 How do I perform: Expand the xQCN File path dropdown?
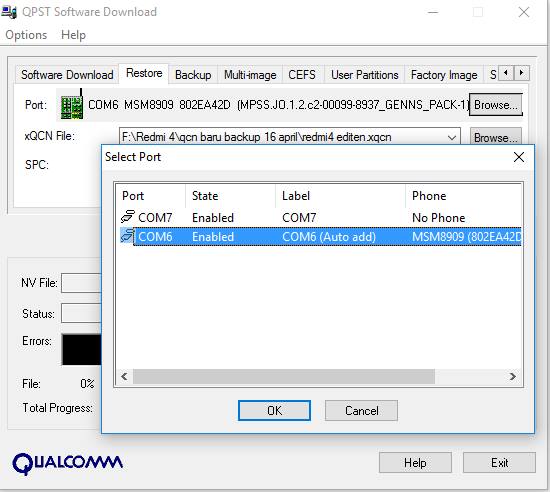coord(452,137)
